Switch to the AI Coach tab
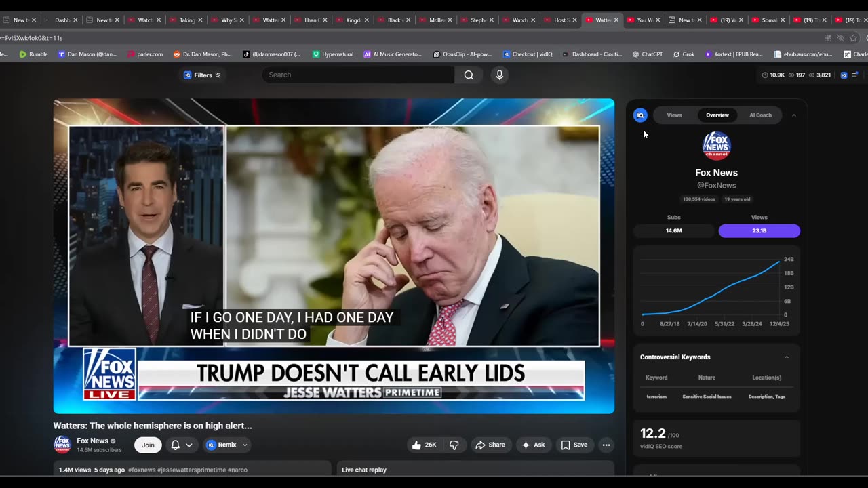This screenshot has width=868, height=488. click(760, 115)
